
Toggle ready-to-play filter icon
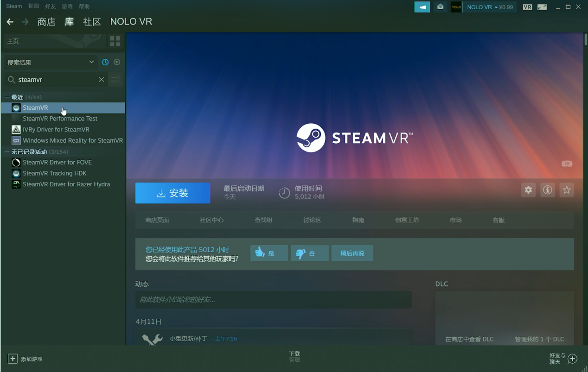pyautogui.click(x=117, y=62)
